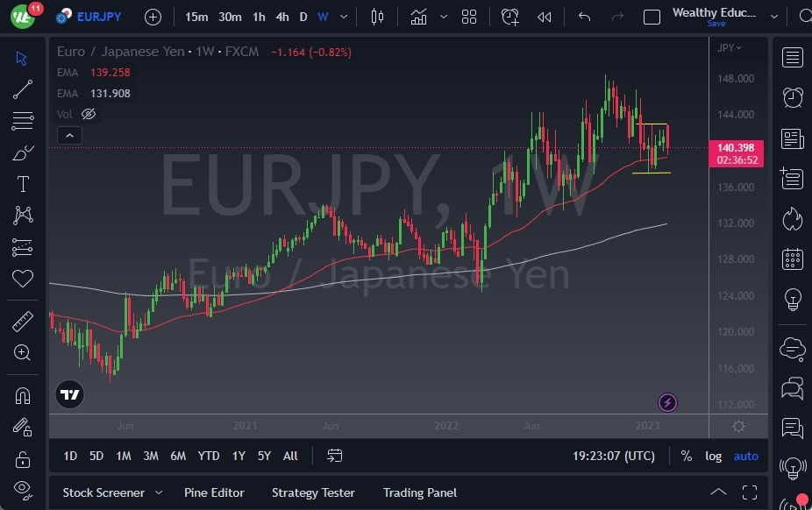The height and width of the screenshot is (510, 812).
Task: Select the Text annotation tool
Action: coord(22,183)
